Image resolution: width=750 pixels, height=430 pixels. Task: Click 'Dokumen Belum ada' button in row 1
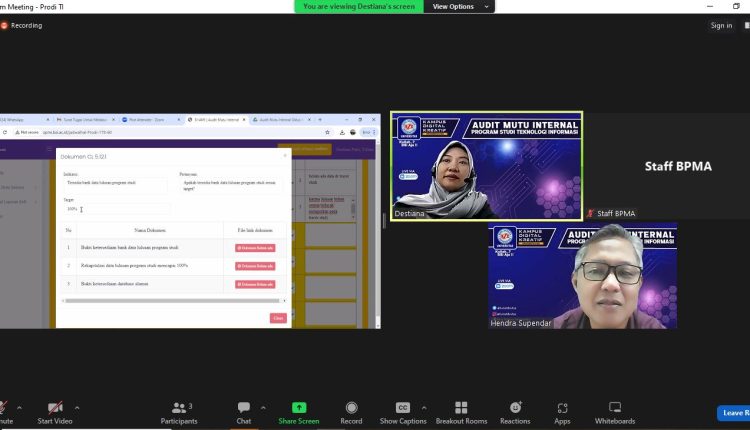tap(255, 248)
